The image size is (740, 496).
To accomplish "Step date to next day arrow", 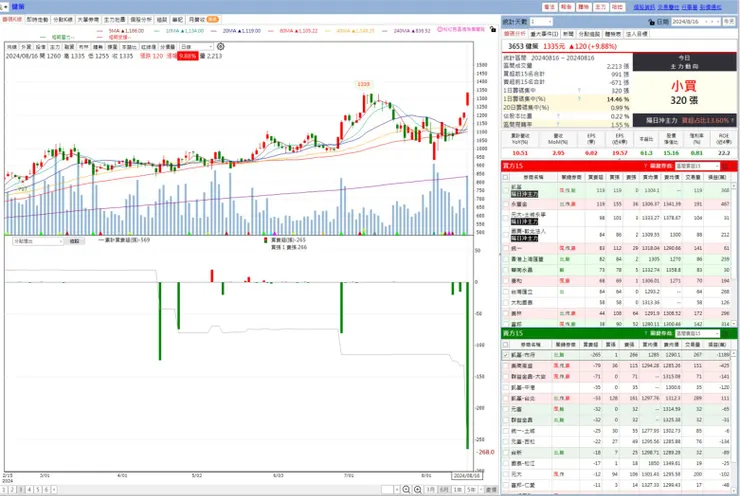I will coord(712,22).
